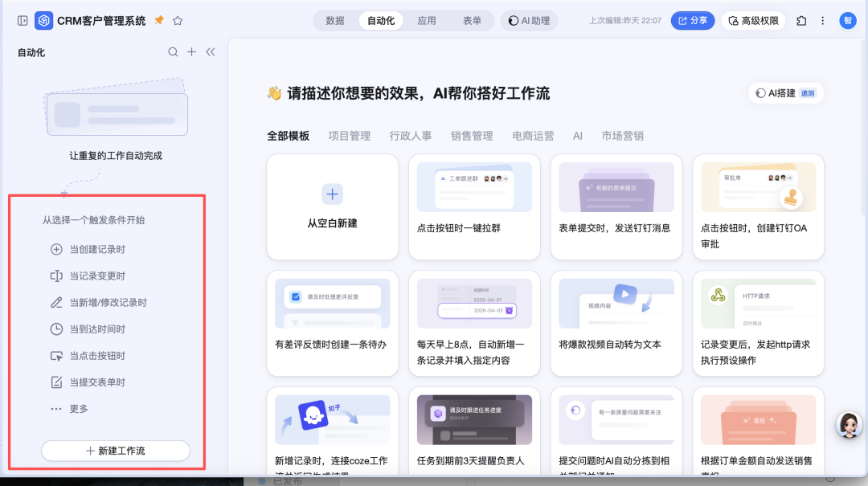Expand 更多 trigger conditions

point(78,409)
